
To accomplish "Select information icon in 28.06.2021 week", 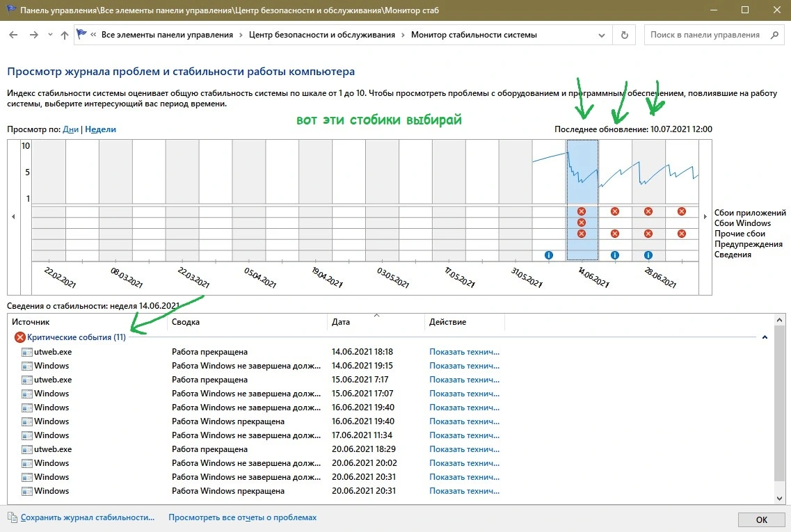I will 648,255.
